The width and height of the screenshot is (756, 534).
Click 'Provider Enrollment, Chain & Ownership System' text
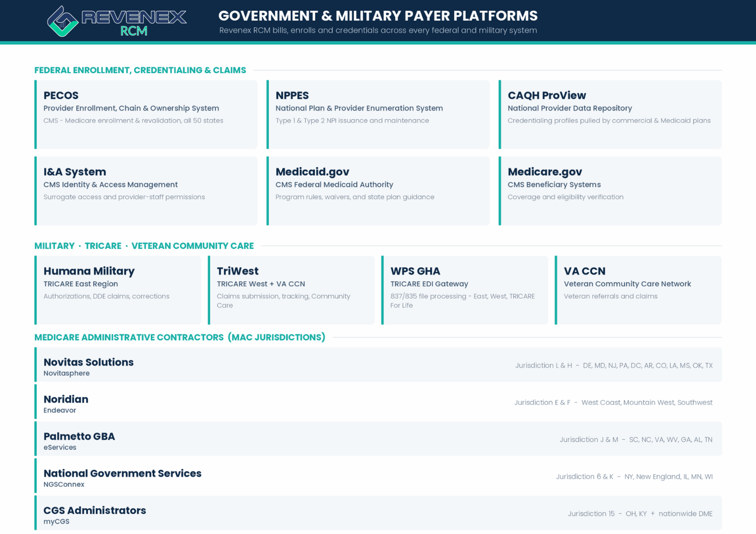(x=131, y=108)
